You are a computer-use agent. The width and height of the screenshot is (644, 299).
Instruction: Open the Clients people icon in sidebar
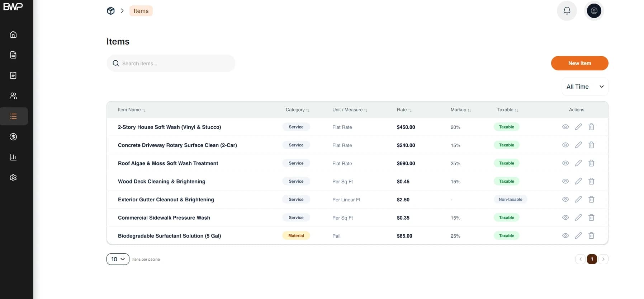point(13,96)
